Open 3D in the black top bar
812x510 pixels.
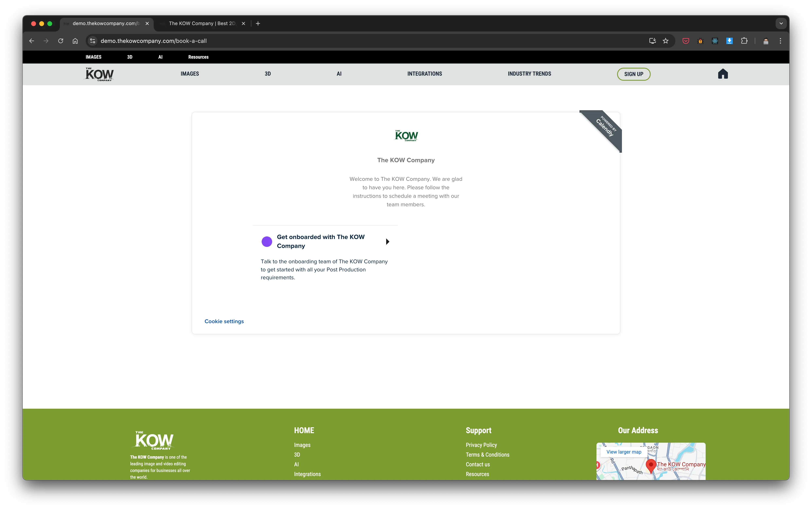coord(130,57)
